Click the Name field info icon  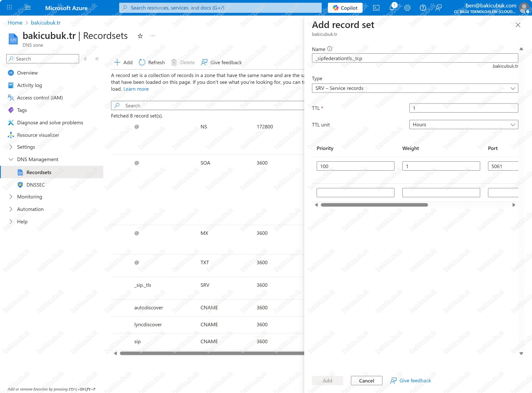pos(330,49)
